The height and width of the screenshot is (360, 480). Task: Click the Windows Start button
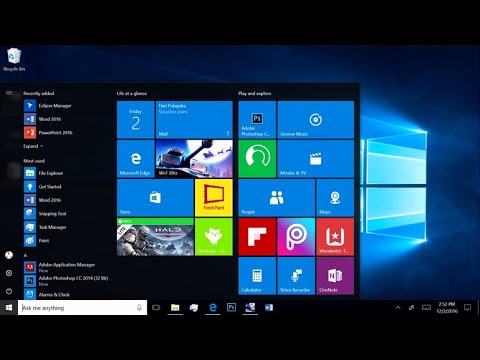click(x=9, y=307)
